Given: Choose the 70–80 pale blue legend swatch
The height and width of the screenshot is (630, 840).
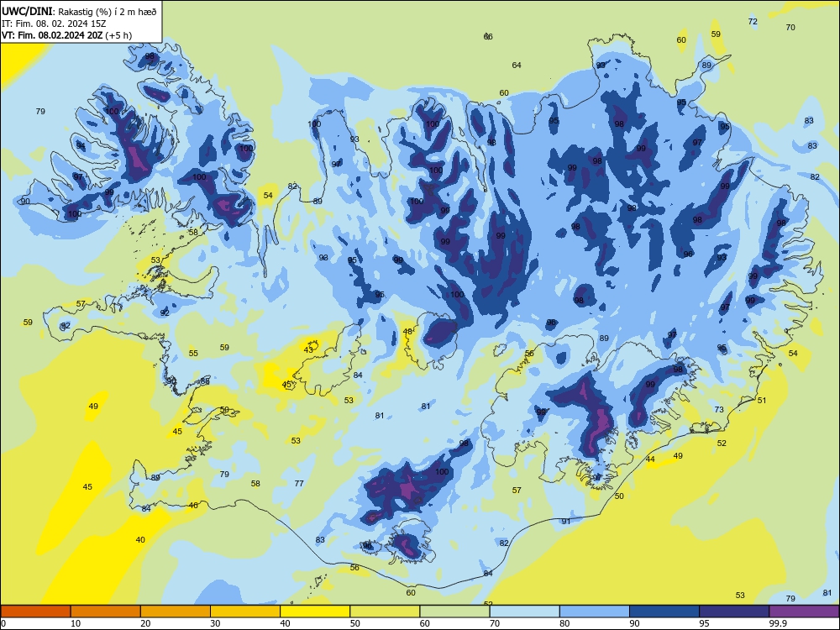Looking at the screenshot, I should point(524,612).
